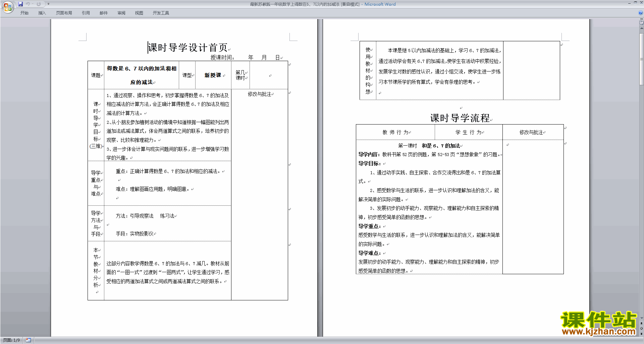This screenshot has height=344, width=644.
Task: Click the 修改与批注 header on page one
Action: [x=259, y=94]
